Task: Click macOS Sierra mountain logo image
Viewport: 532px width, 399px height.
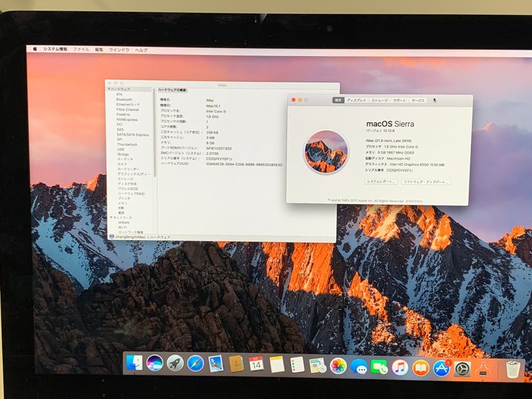Action: coord(326,152)
